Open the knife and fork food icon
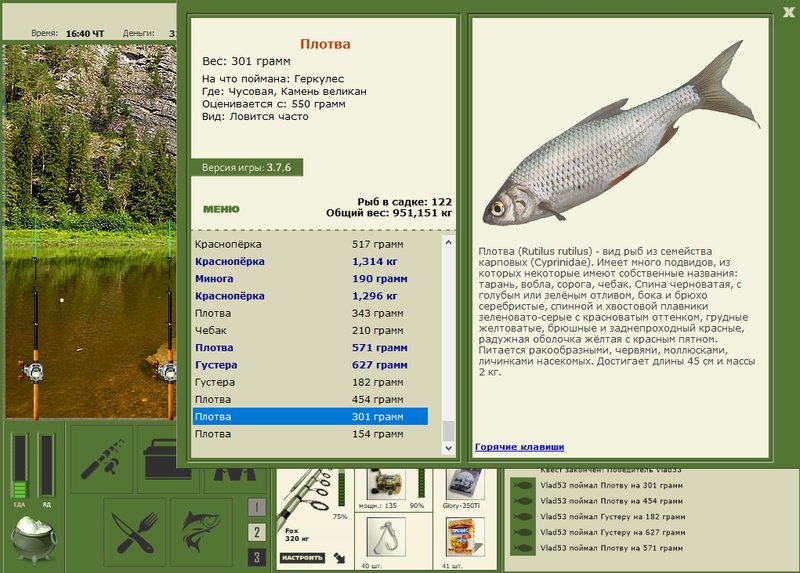This screenshot has height=573, width=800. click(x=135, y=533)
